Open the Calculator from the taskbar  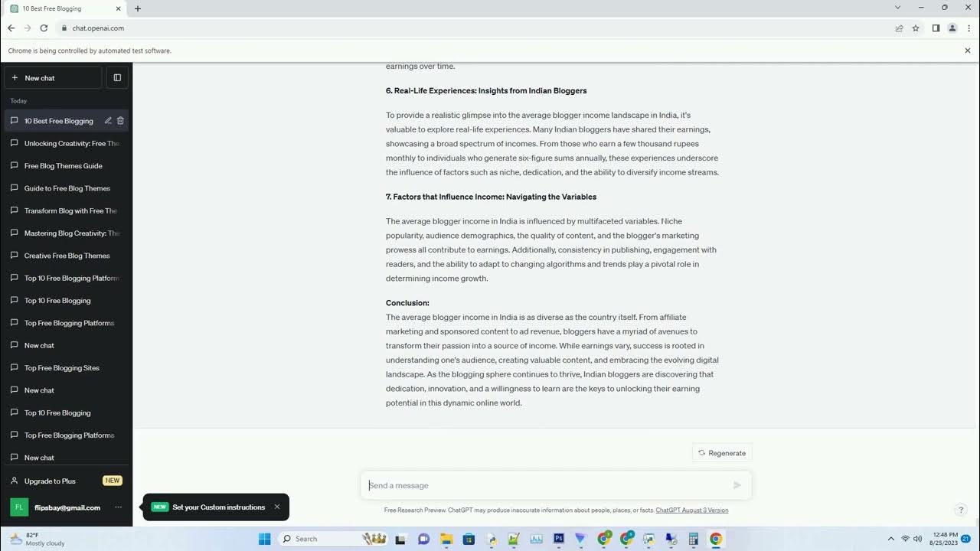693,539
